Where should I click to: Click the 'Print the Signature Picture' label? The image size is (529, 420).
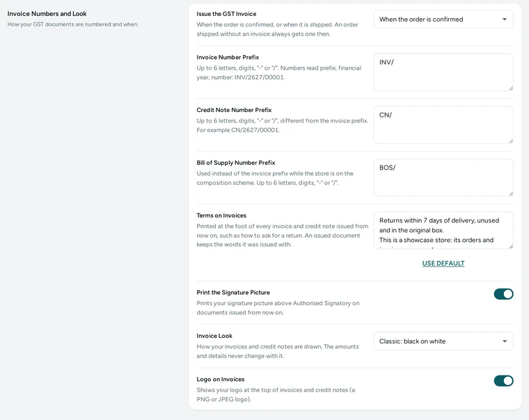point(233,293)
